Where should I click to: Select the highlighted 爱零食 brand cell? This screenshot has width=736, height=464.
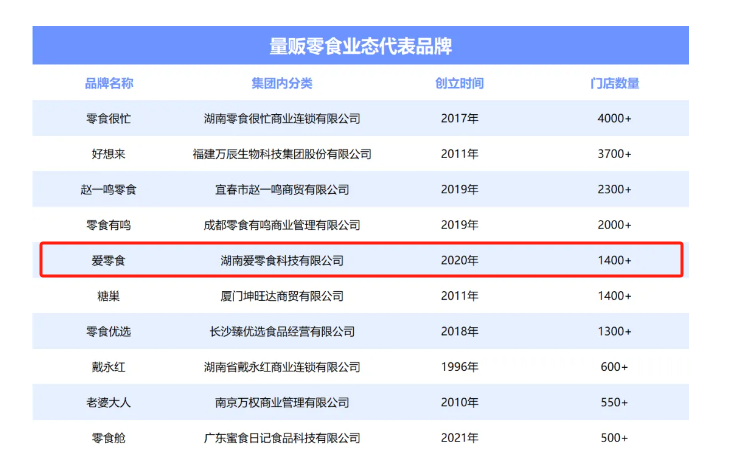click(x=109, y=260)
